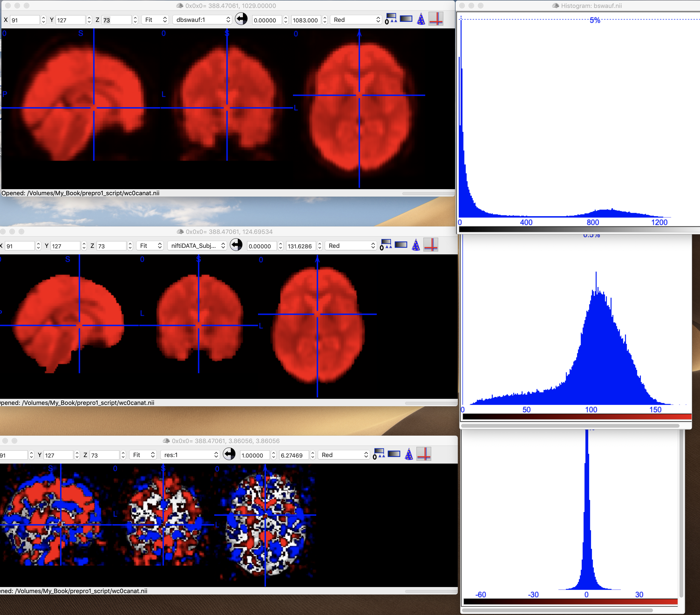Toggle crosshair icon in middle viewer toolbar
The width and height of the screenshot is (700, 615).
point(431,245)
